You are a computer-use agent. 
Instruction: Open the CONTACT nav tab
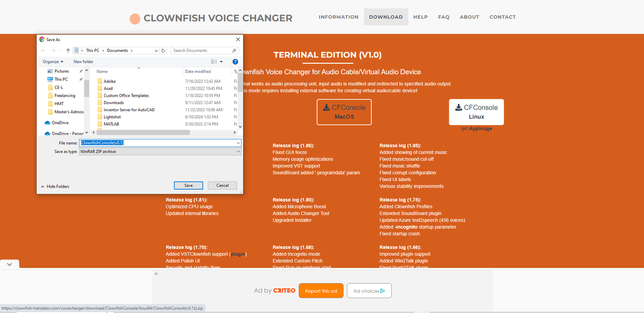503,17
